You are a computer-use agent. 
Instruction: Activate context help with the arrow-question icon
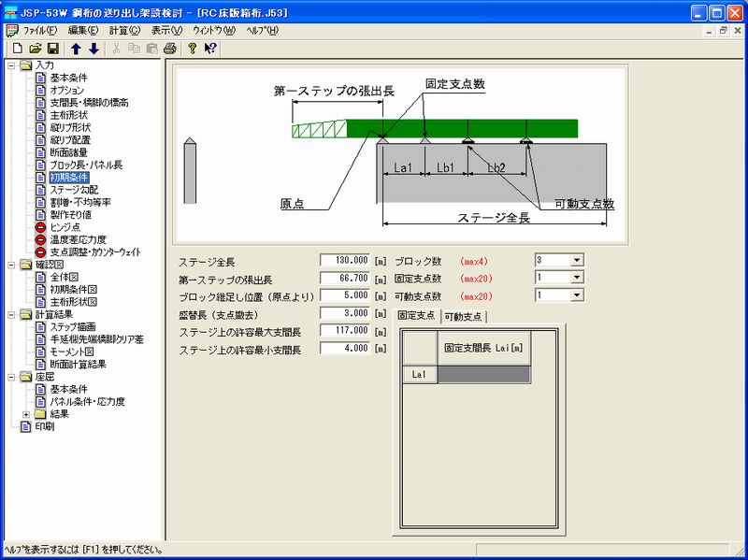[x=209, y=48]
